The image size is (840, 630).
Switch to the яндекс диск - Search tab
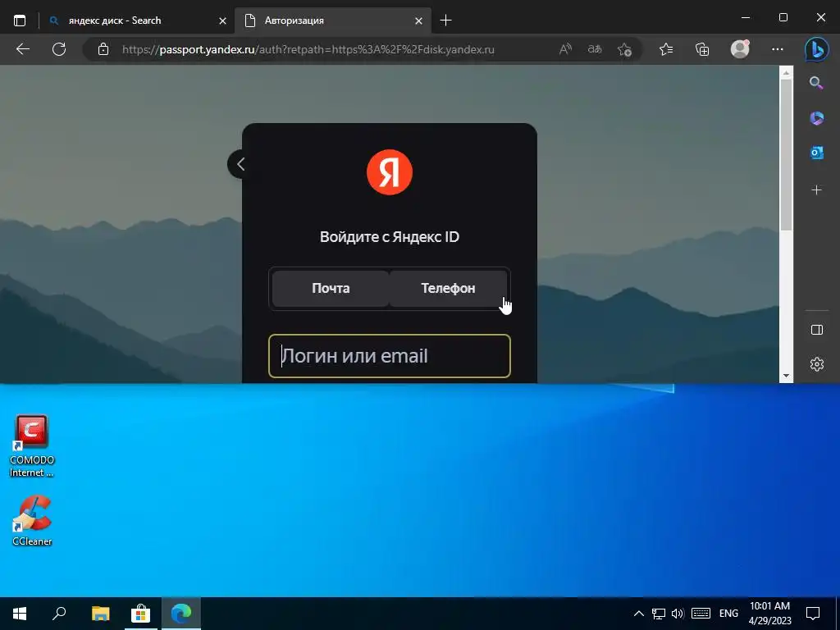[138, 21]
